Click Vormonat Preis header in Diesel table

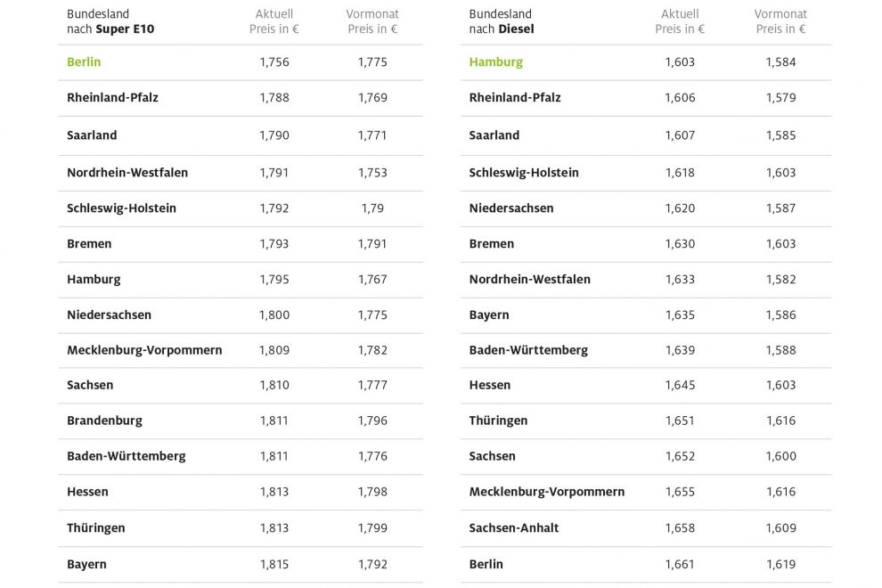tap(780, 21)
